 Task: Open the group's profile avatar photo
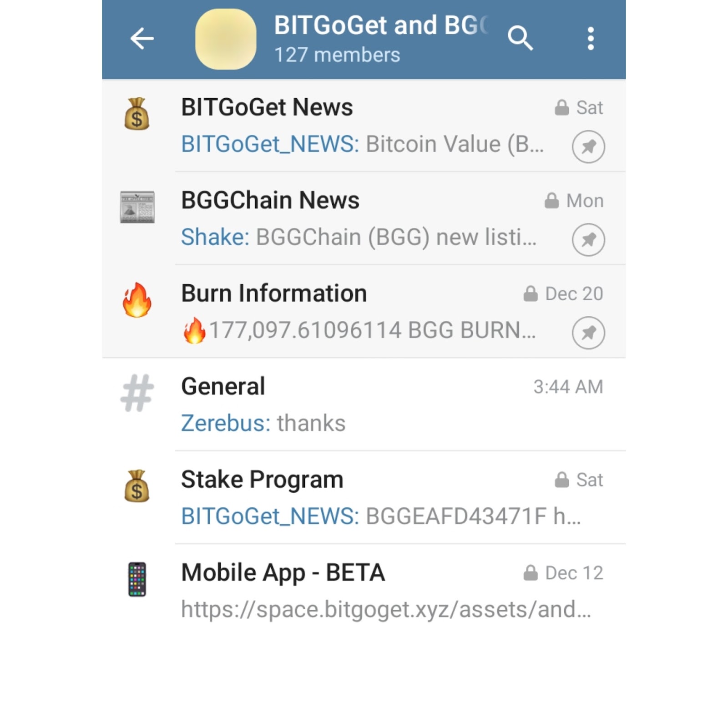(225, 39)
